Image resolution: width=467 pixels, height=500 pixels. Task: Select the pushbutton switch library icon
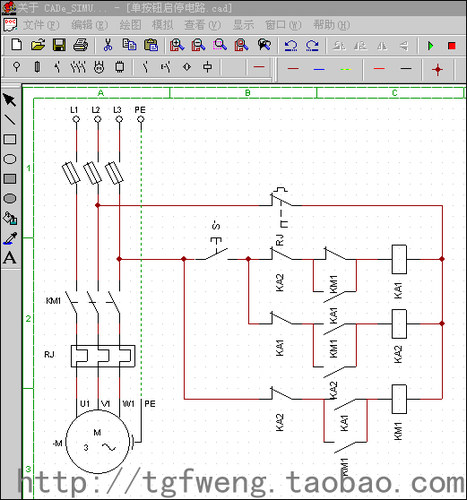point(166,67)
